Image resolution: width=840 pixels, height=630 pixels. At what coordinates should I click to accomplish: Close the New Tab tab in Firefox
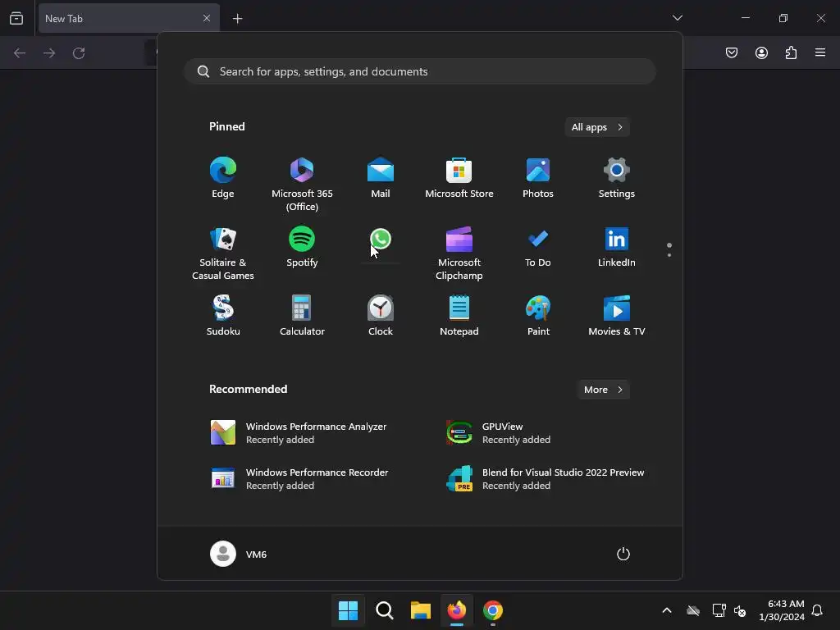click(x=206, y=18)
